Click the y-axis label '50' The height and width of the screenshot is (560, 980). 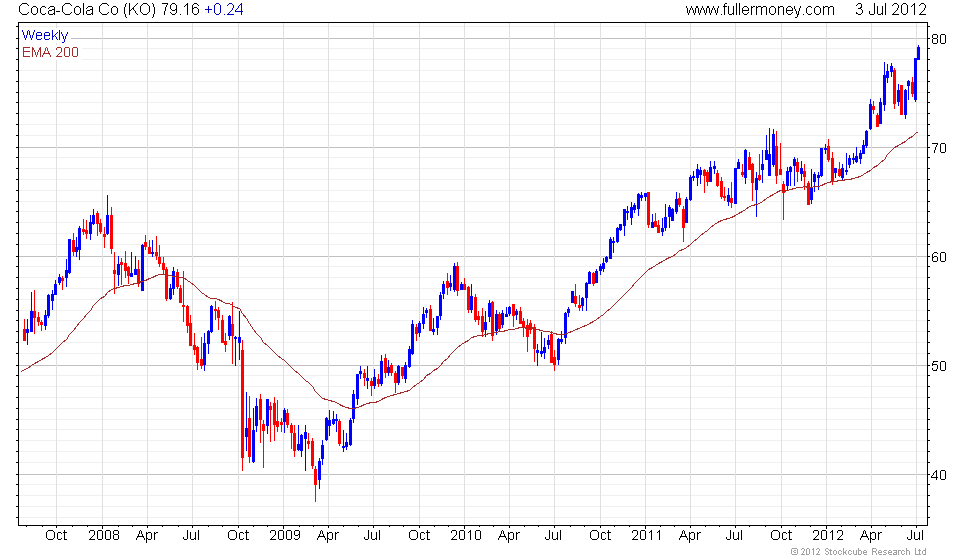tap(939, 366)
